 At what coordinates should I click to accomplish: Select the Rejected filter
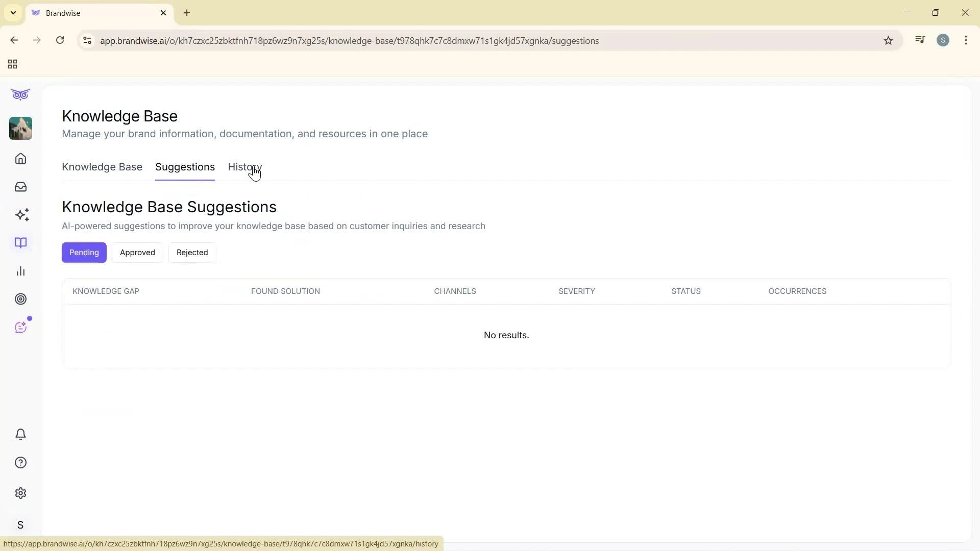coord(192,252)
